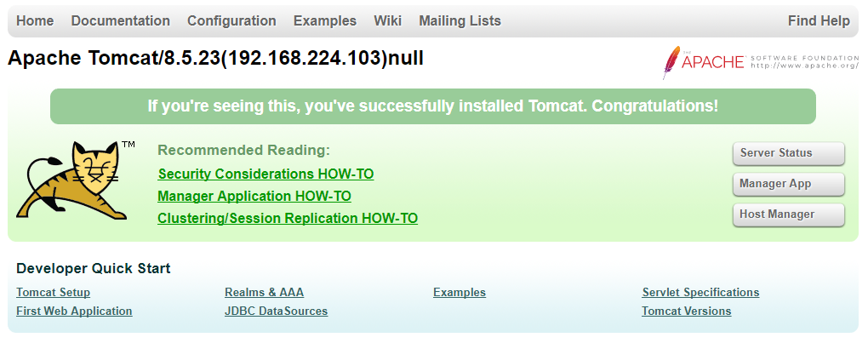This screenshot has height=343, width=868.
Task: Open Clustering/Session Replication HOW-TO link
Action: coord(288,219)
